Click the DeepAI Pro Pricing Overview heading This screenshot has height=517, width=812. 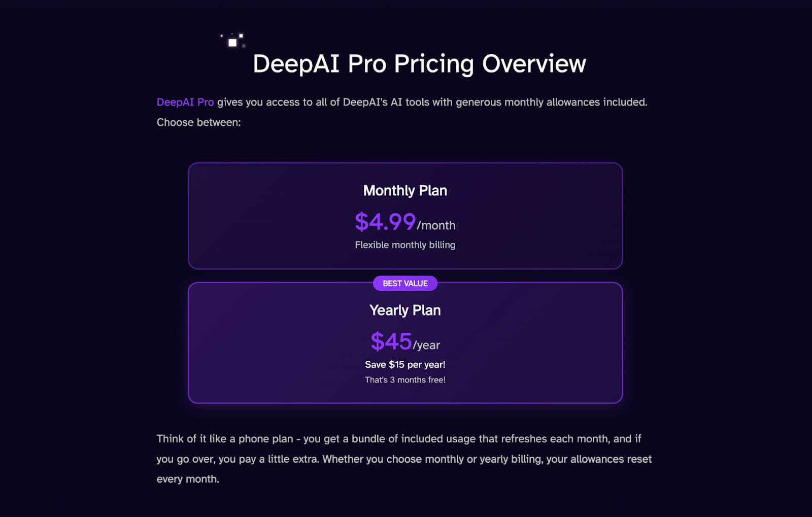coord(419,64)
